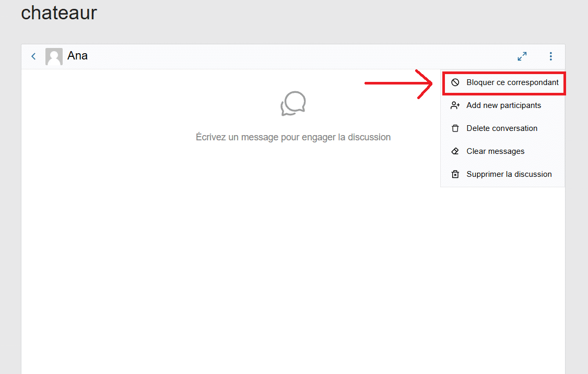Choose Bloquer ce correspondant
This screenshot has height=374, width=588.
pos(504,82)
